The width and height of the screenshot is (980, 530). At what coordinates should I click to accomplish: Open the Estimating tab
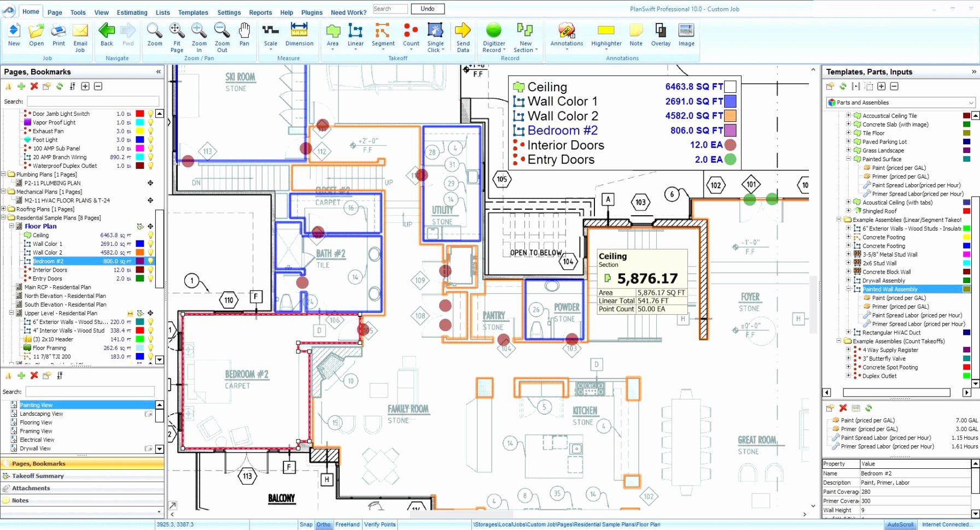click(x=132, y=13)
